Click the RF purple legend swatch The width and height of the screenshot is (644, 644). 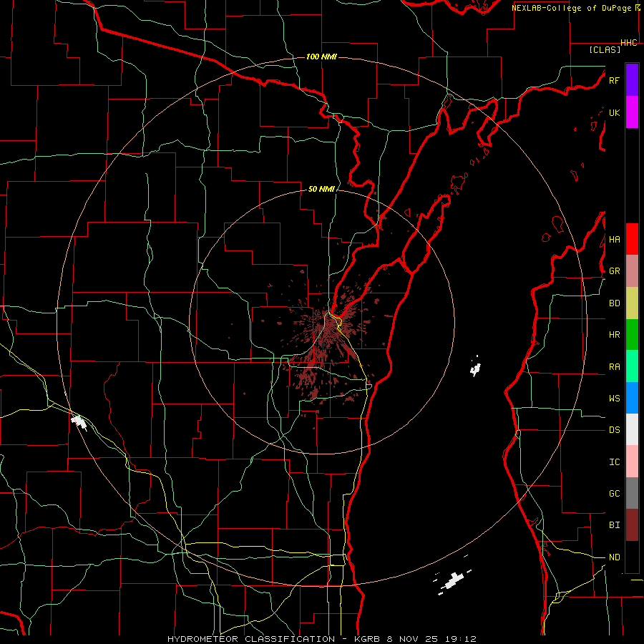click(x=632, y=80)
